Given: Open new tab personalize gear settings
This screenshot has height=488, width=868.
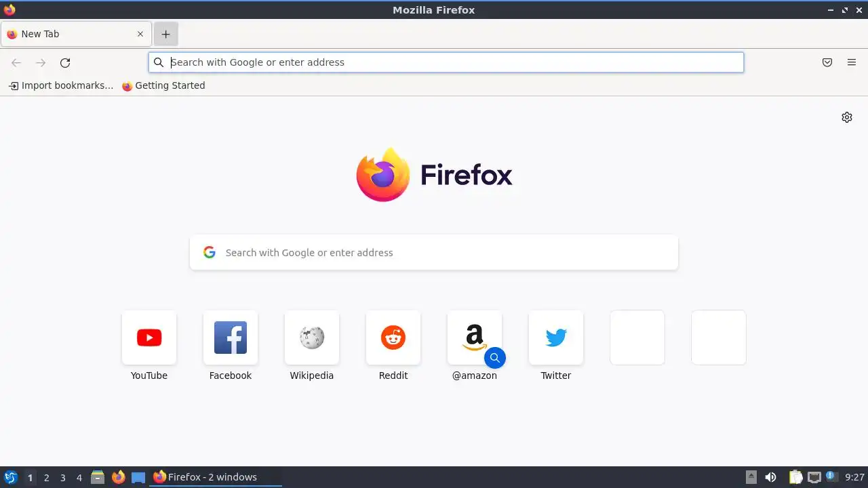Looking at the screenshot, I should coord(847,117).
